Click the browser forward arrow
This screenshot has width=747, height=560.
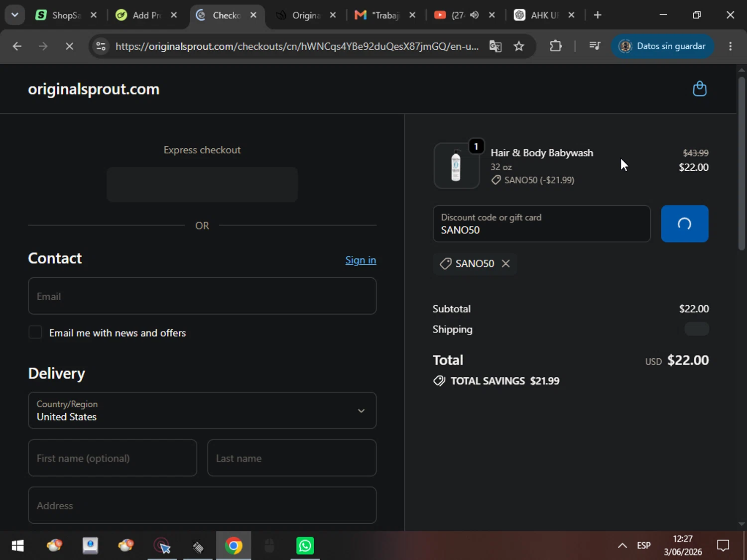click(x=43, y=46)
